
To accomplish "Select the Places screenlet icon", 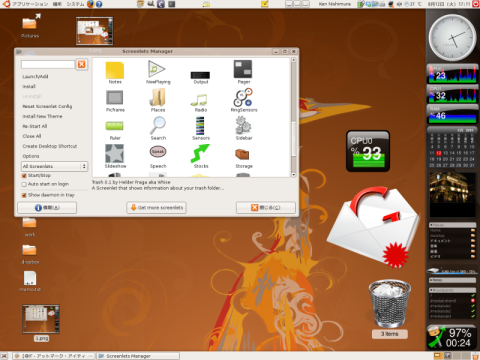I will click(158, 97).
